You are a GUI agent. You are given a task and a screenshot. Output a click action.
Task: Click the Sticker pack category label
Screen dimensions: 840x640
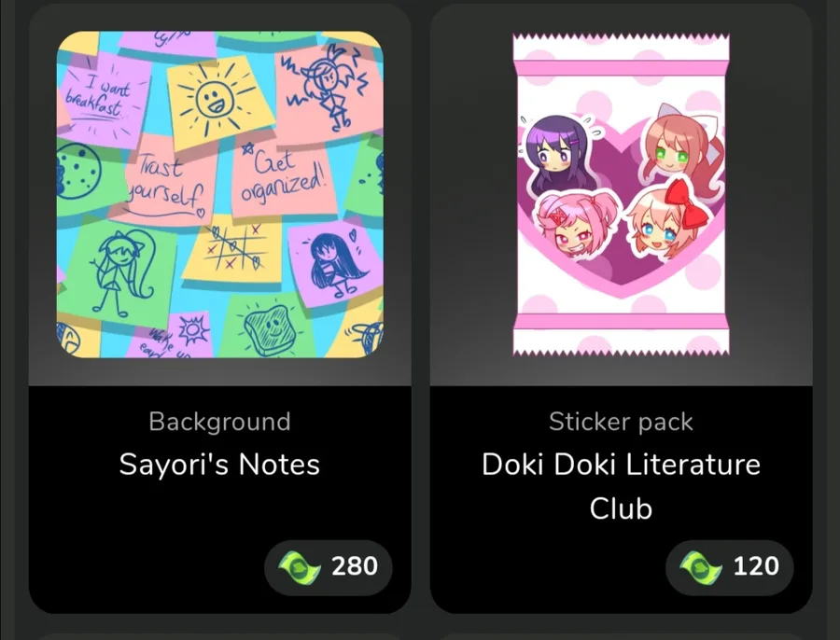[621, 422]
